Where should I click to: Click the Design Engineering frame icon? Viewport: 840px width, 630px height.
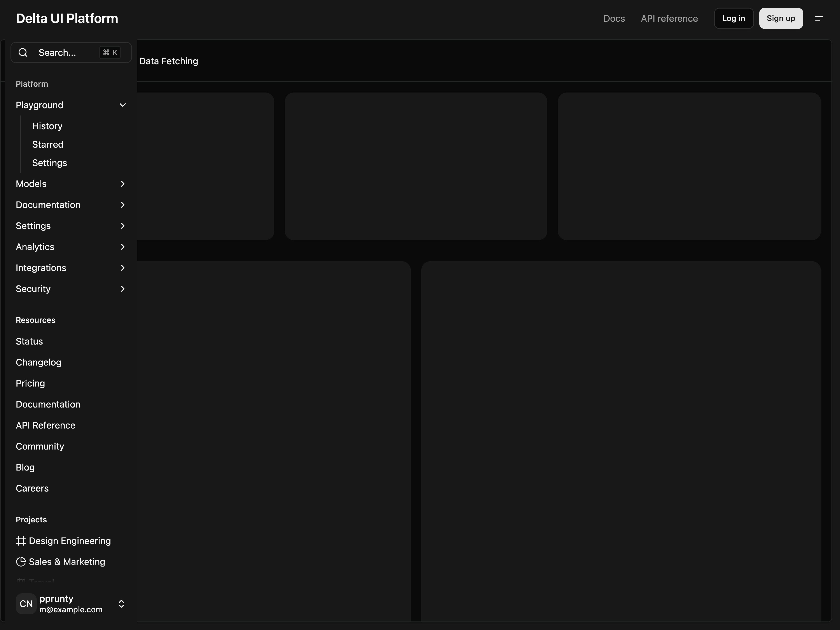[x=21, y=541]
